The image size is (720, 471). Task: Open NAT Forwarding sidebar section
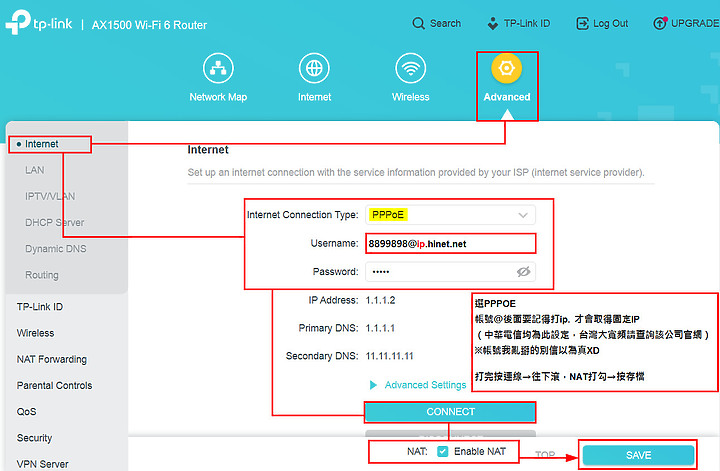point(52,359)
